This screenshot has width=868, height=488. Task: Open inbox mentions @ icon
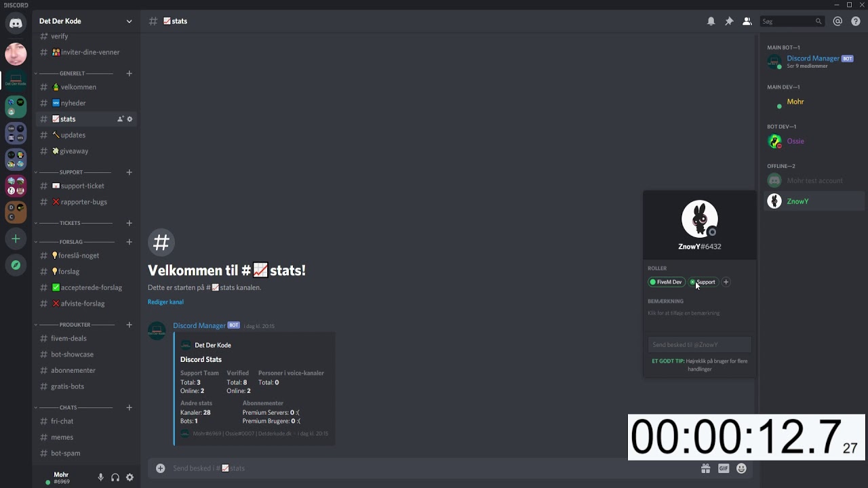[837, 21]
